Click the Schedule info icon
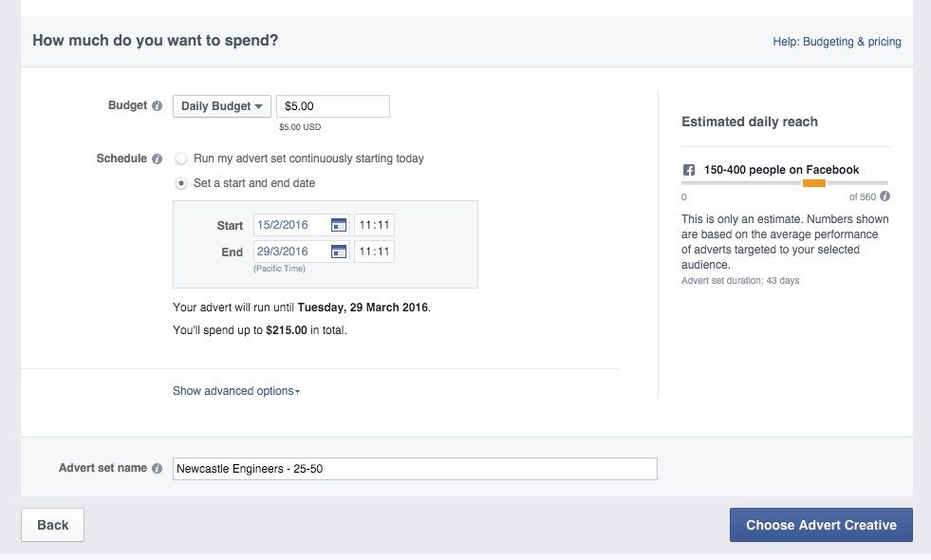The width and height of the screenshot is (931, 560). (158, 159)
